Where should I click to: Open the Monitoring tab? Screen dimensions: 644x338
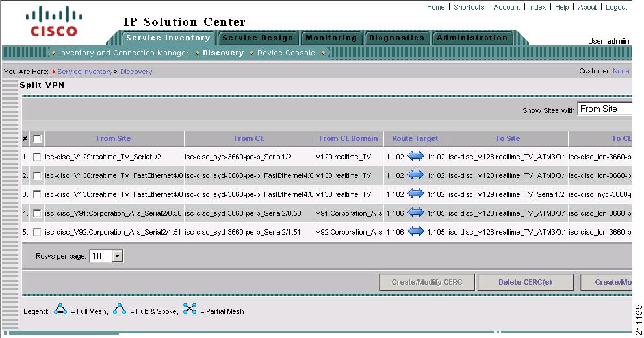(x=331, y=38)
